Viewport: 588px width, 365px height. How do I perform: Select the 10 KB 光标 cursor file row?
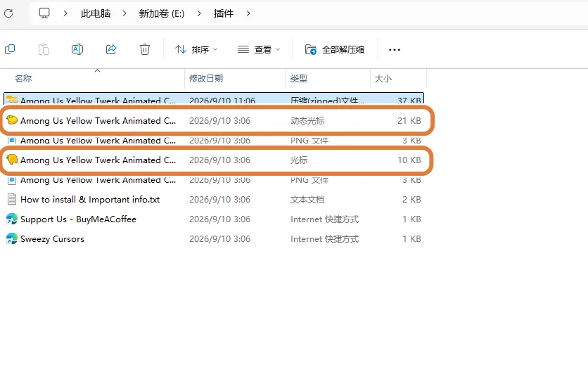tap(214, 160)
